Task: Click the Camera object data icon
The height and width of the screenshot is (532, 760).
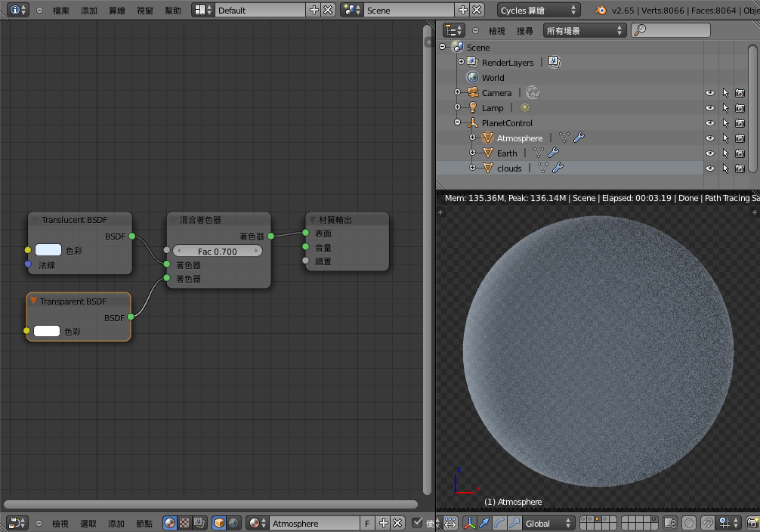Action: click(x=533, y=93)
